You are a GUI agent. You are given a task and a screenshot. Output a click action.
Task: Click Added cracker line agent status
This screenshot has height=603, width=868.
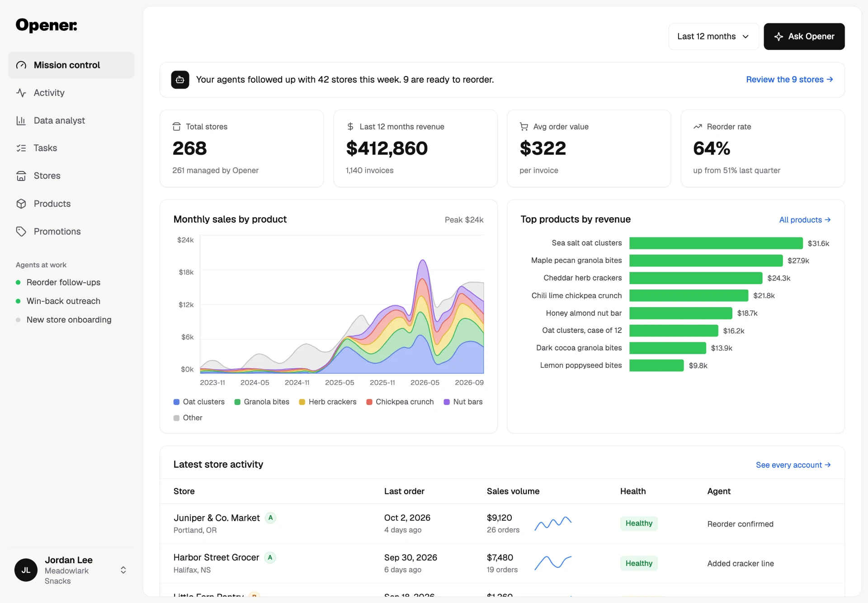coord(741,564)
